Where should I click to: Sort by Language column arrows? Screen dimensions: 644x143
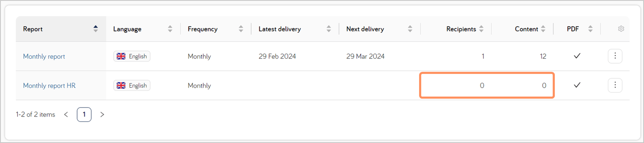(170, 29)
